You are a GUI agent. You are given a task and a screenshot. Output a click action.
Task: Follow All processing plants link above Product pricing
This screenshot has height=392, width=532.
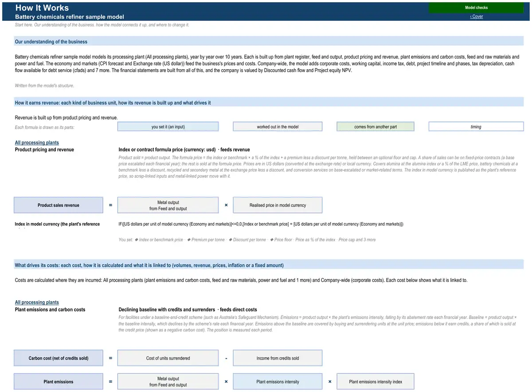tap(37, 143)
